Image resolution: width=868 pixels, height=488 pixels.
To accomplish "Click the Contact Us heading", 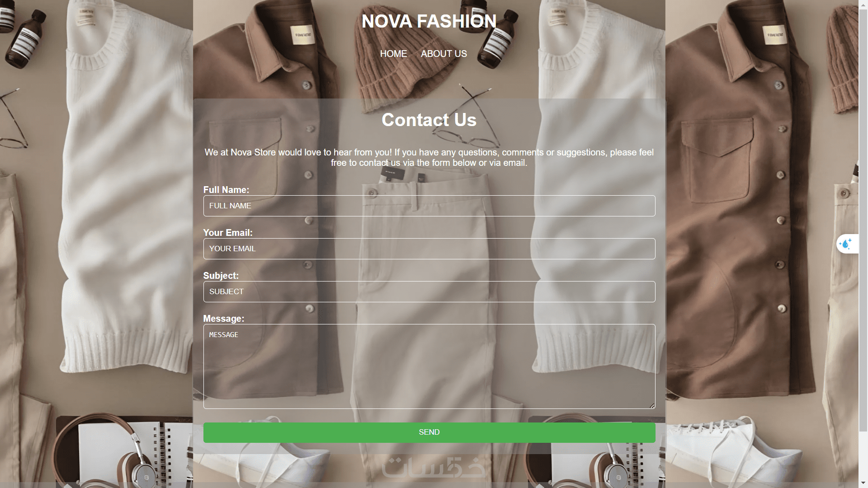I will point(429,120).
